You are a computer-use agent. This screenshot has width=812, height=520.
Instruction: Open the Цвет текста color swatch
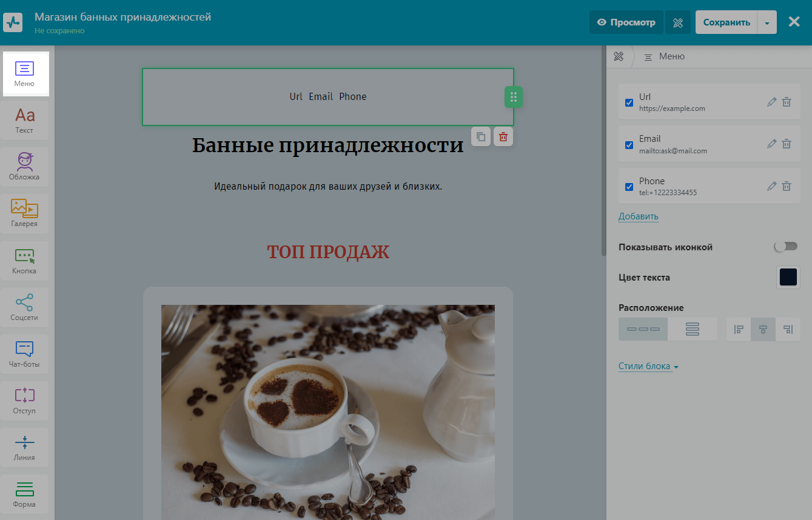[x=788, y=278]
